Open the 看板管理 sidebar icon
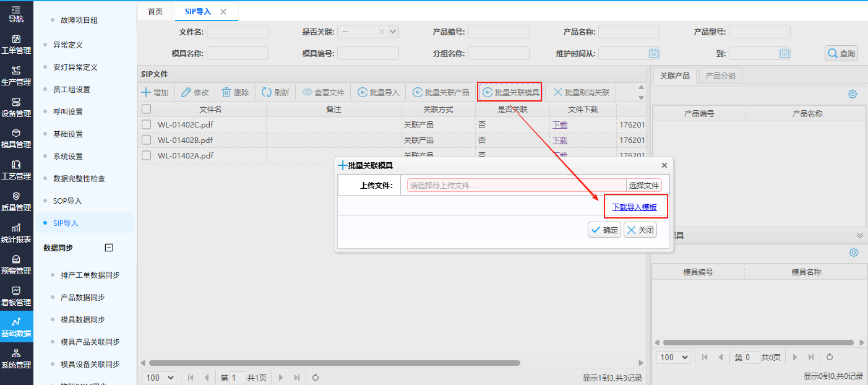This screenshot has height=385, width=868. (16, 291)
